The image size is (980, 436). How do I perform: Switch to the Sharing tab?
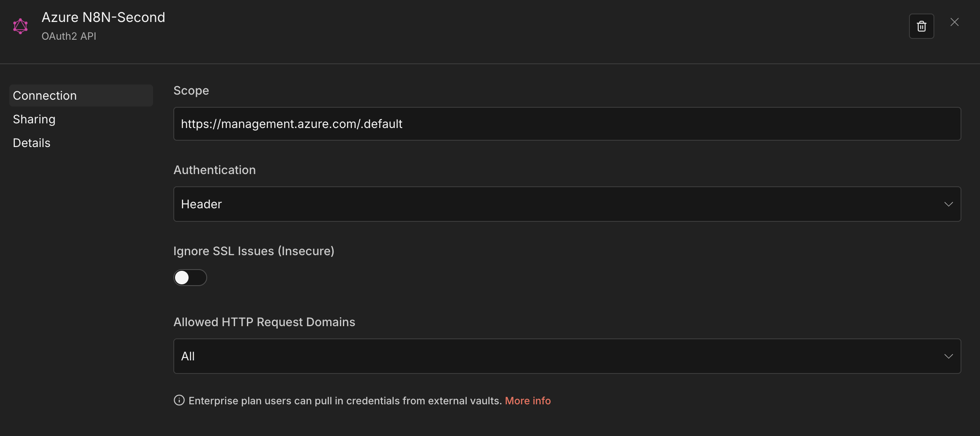point(34,119)
